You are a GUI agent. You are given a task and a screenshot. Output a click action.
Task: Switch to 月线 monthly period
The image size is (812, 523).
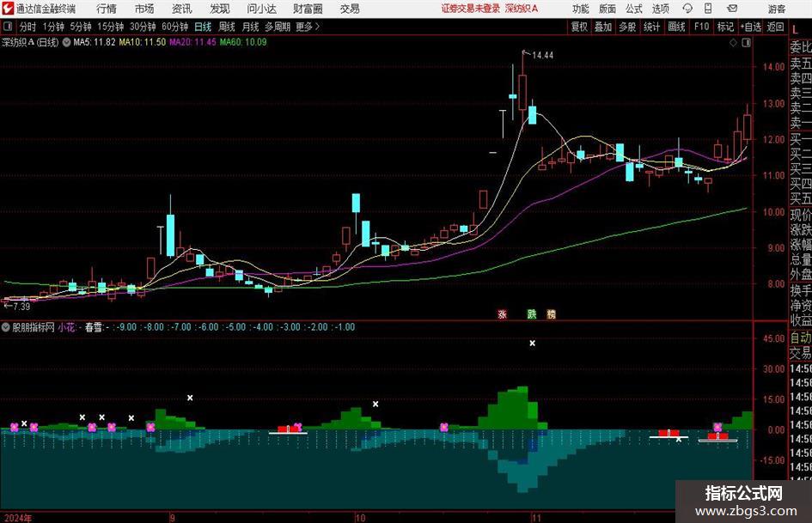[x=250, y=27]
